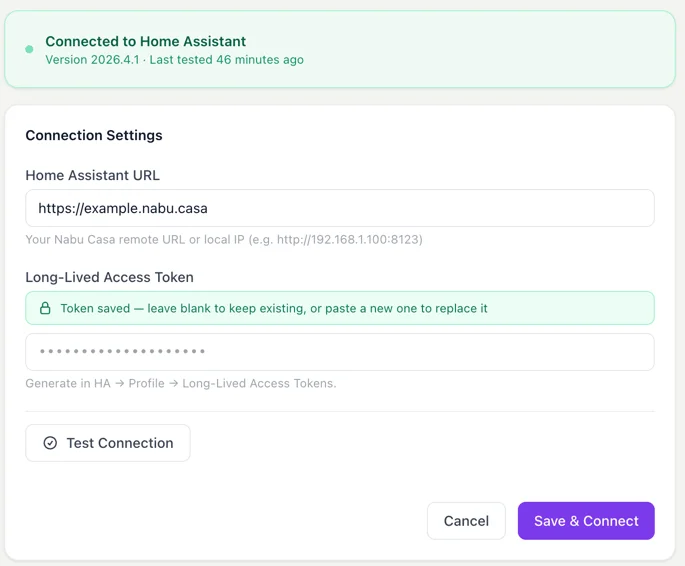Click Save & Connect button
Viewport: 685px width, 566px height.
[586, 521]
